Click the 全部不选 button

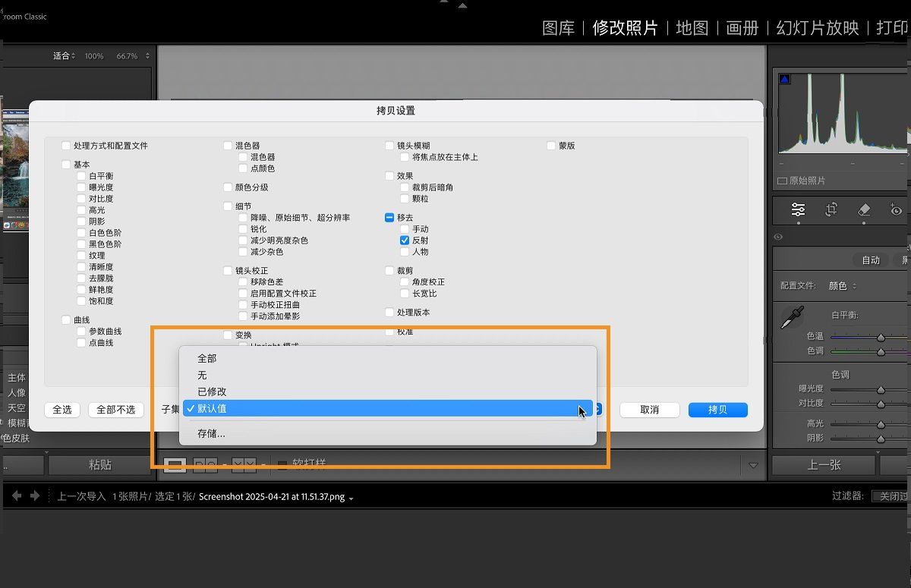tap(115, 410)
